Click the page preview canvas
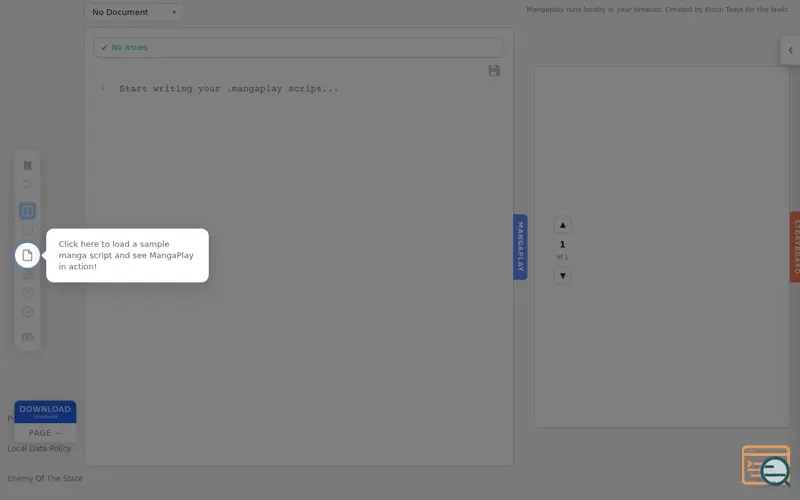The width and height of the screenshot is (800, 500). pos(661,247)
